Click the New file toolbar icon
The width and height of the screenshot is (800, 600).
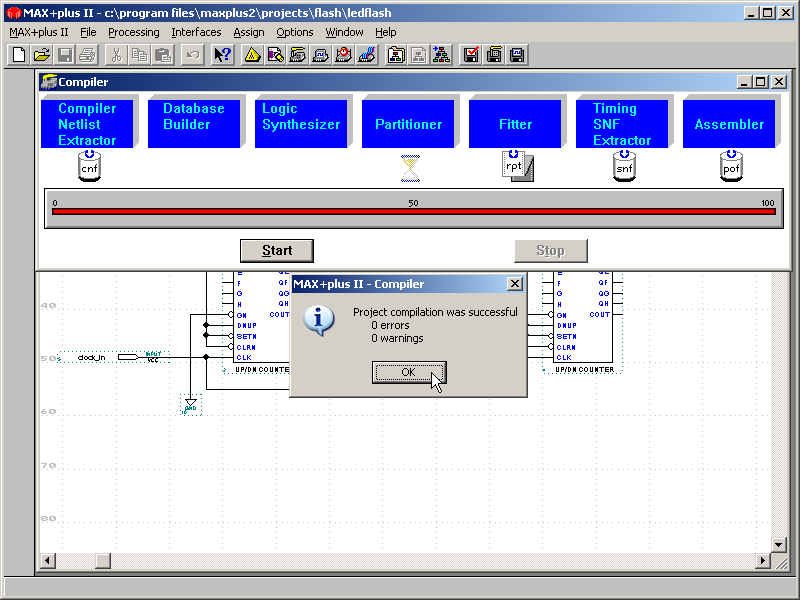pyautogui.click(x=18, y=55)
